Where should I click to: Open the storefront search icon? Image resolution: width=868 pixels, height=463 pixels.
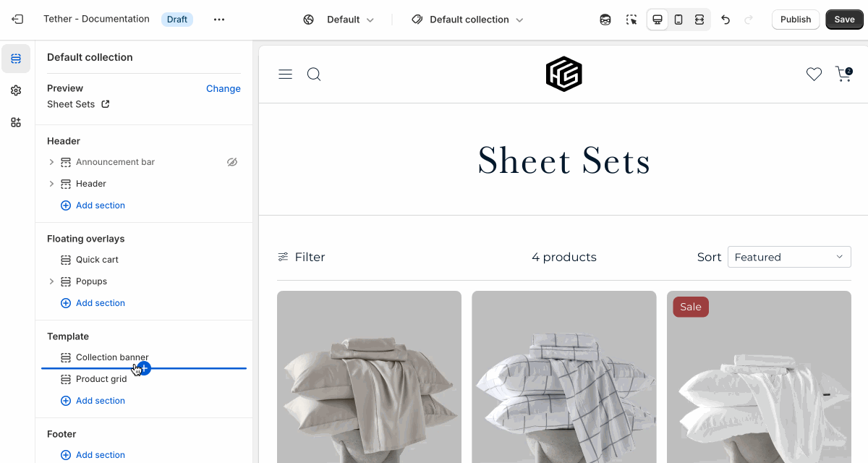pyautogui.click(x=314, y=74)
